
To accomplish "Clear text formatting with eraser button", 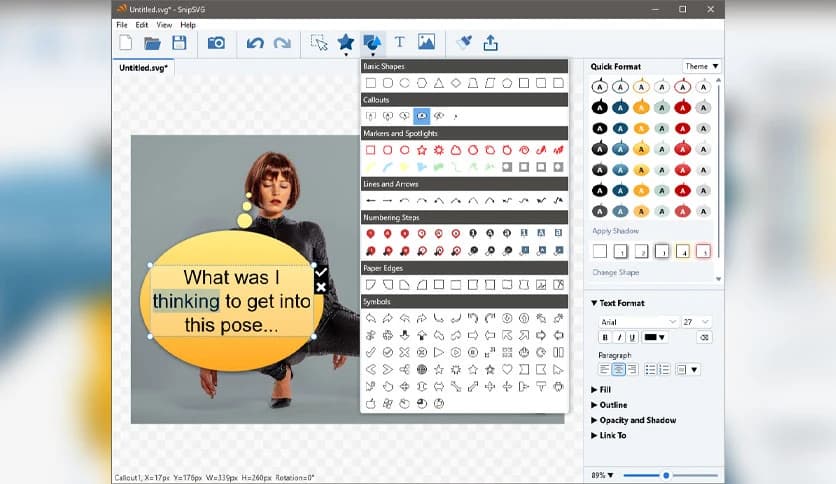I will click(x=704, y=337).
